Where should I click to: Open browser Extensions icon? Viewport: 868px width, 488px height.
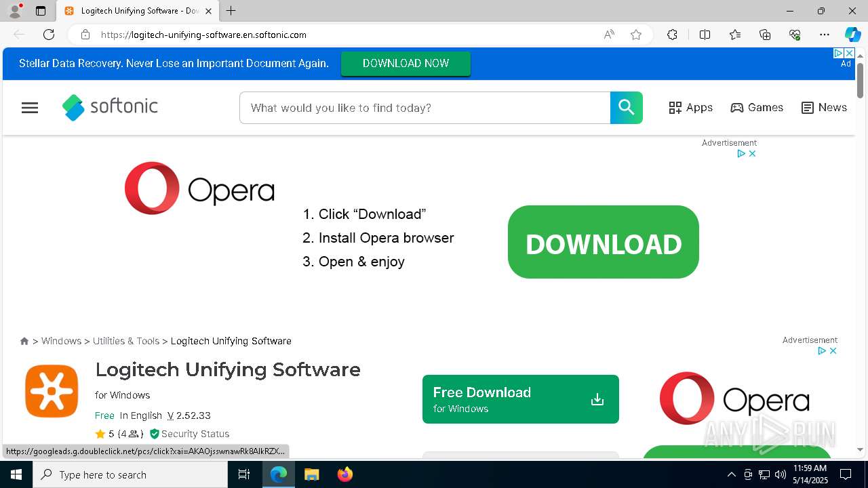point(672,35)
